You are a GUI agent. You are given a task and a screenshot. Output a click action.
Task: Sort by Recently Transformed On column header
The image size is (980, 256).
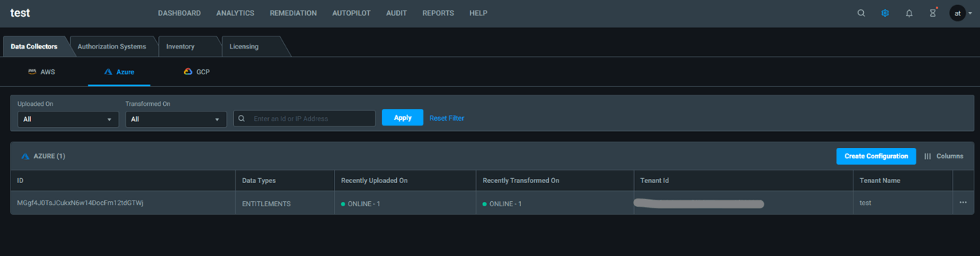(x=554, y=180)
